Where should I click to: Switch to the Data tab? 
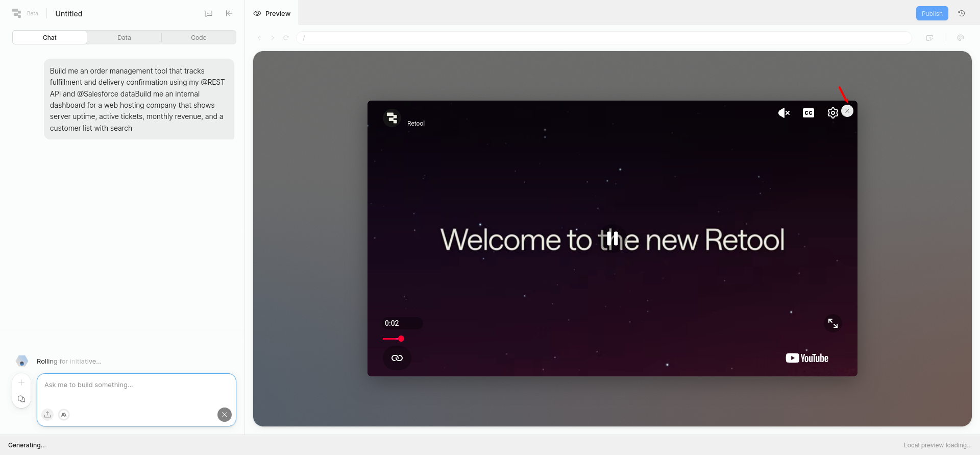124,38
